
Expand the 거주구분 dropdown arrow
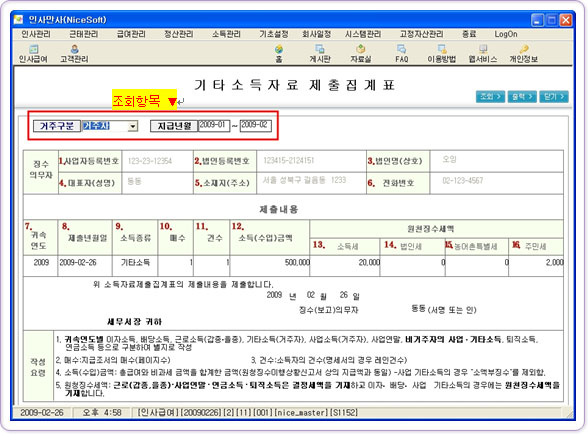[132, 126]
